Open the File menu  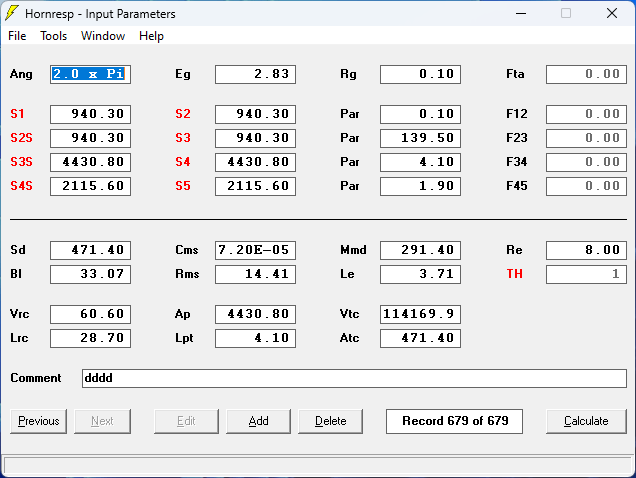17,36
